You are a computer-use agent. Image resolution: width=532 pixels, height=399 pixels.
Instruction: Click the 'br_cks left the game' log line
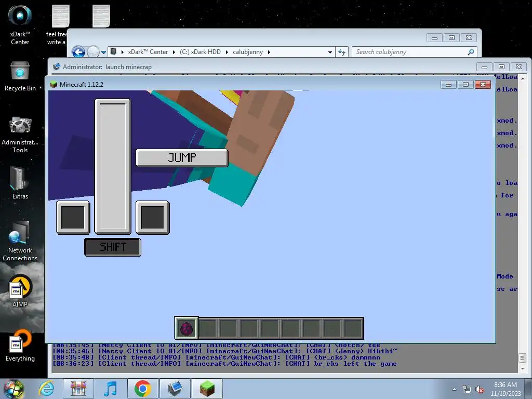(x=224, y=364)
